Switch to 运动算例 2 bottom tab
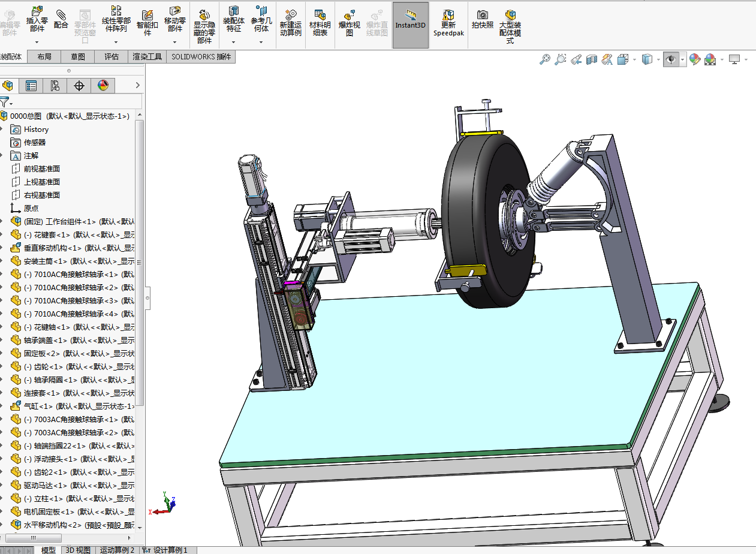 [117, 550]
